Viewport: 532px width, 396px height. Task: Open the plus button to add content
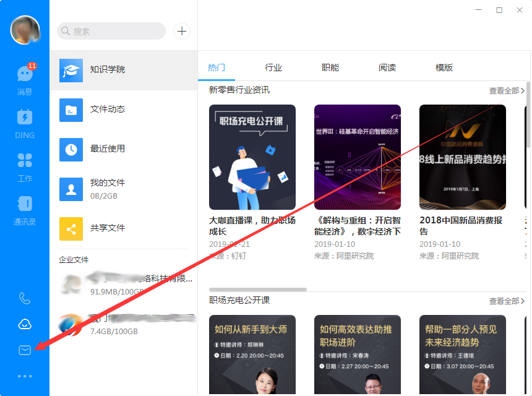(181, 31)
